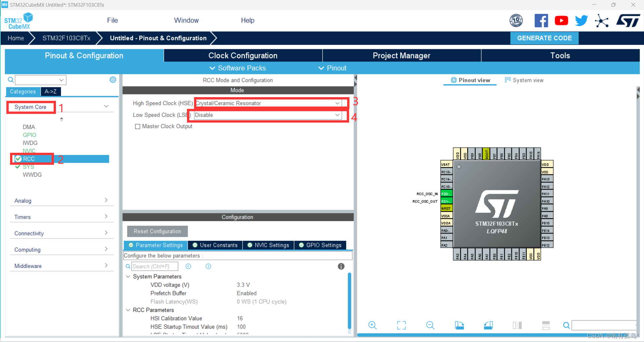Collapse the System Parameters group
Viewport: 644px width, 342px height.
[128, 276]
